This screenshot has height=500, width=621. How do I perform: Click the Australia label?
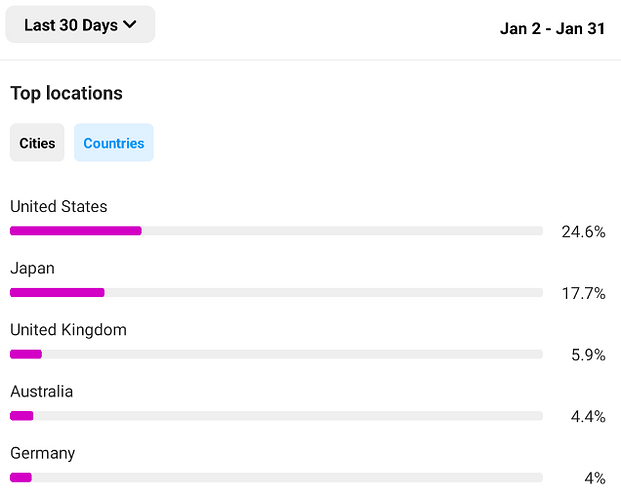[x=42, y=391]
